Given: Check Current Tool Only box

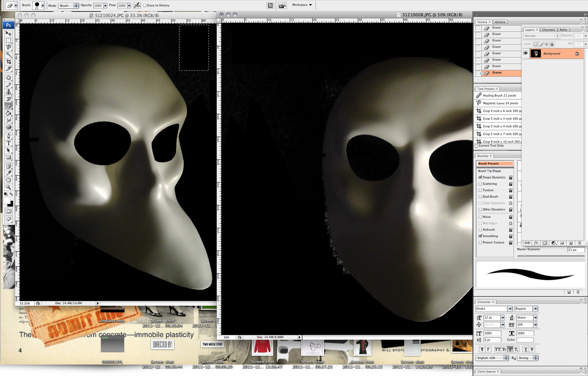Looking at the screenshot, I should click(x=476, y=146).
